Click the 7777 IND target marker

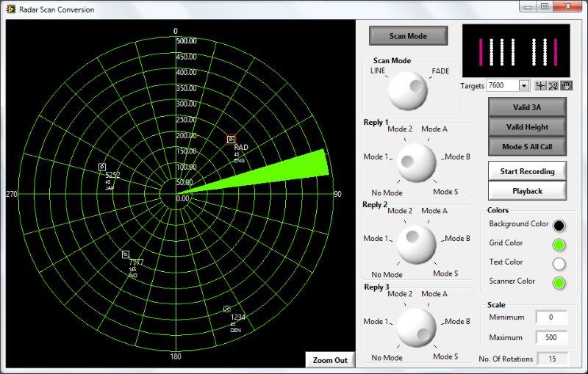[126, 254]
